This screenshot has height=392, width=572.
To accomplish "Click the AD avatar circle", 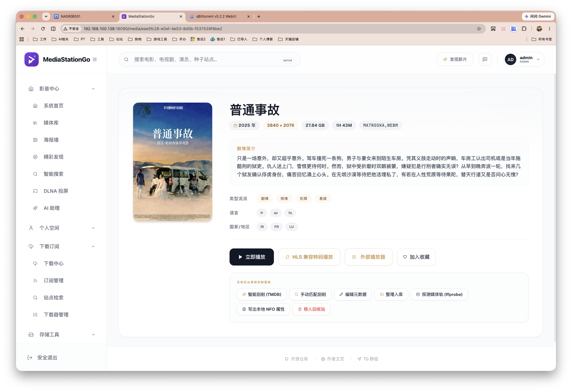I will 511,59.
